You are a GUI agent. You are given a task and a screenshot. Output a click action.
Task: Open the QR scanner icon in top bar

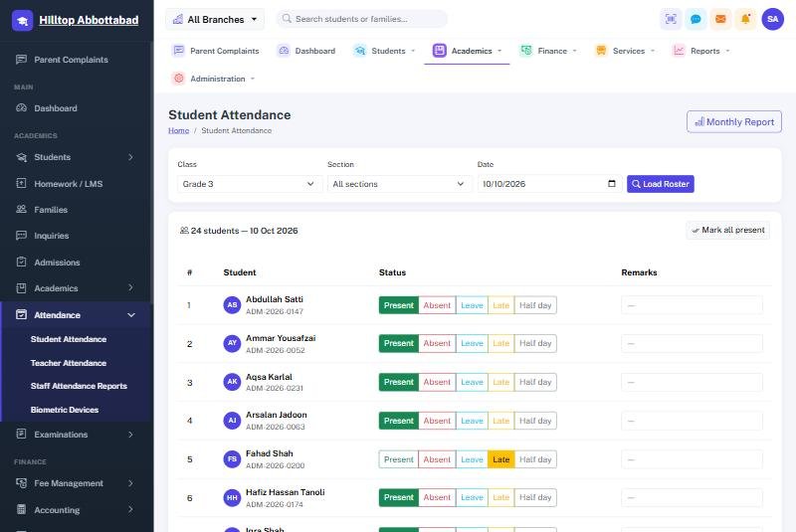pyautogui.click(x=671, y=19)
